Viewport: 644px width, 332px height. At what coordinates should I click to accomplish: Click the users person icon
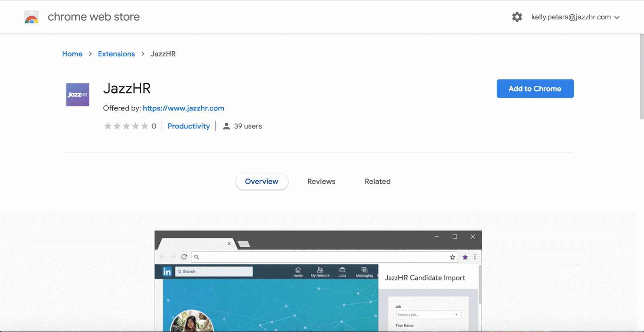pos(227,126)
